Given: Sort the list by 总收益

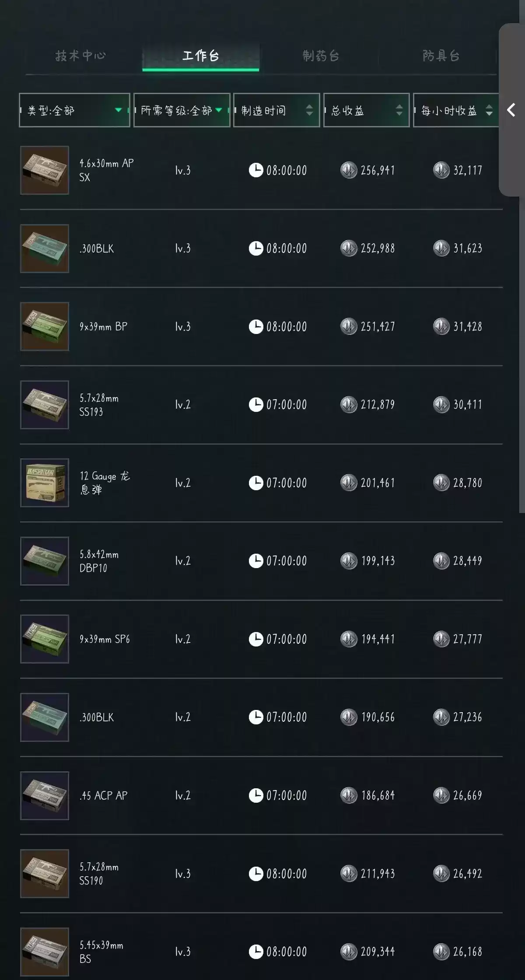Looking at the screenshot, I should click(x=366, y=110).
